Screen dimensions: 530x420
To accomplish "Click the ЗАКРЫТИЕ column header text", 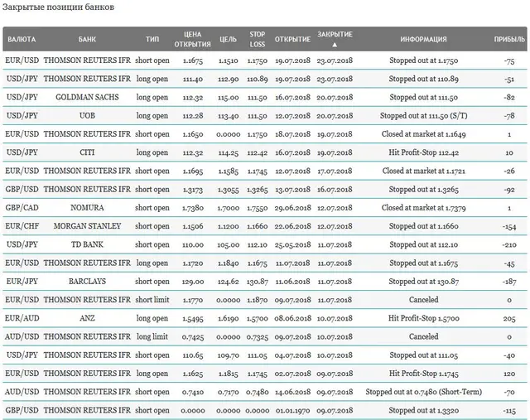I will 335,34.
